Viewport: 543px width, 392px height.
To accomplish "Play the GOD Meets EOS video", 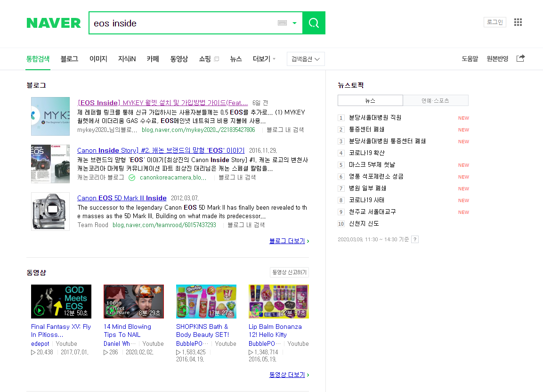I will click(61, 302).
